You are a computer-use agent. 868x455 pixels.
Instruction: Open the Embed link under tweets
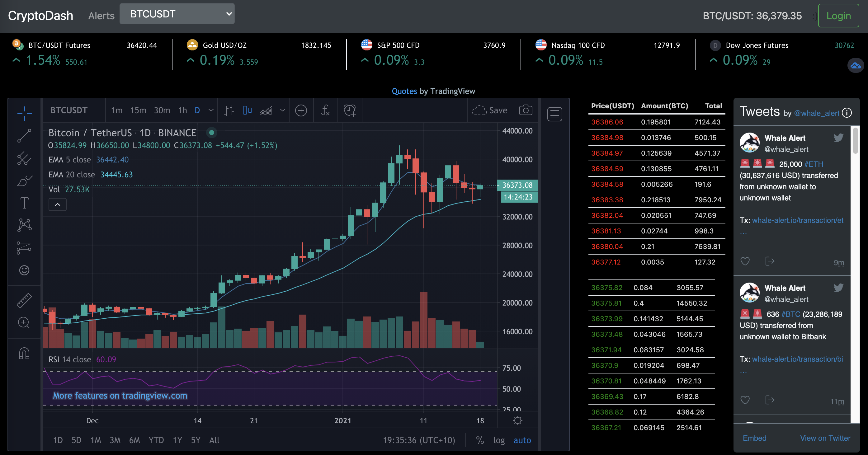pyautogui.click(x=754, y=438)
